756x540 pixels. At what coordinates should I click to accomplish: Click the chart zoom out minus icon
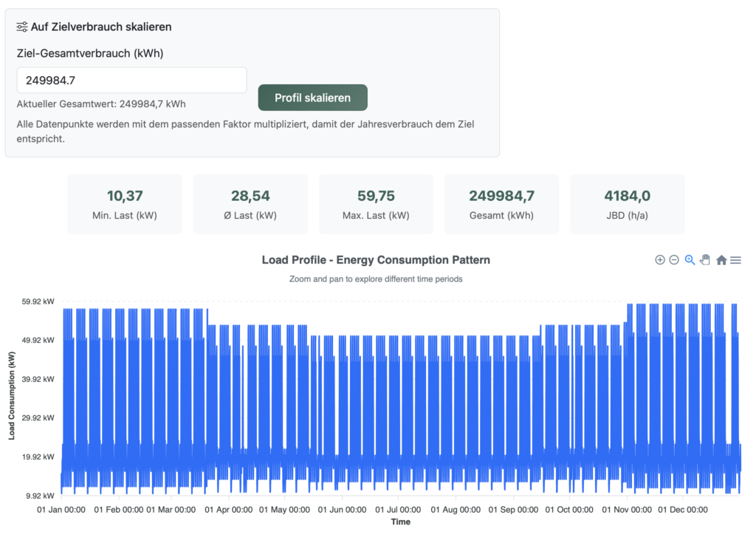click(x=674, y=260)
